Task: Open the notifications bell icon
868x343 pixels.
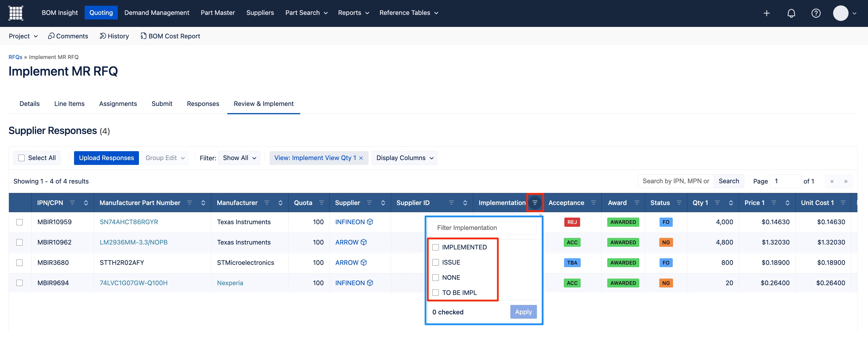Action: (791, 13)
